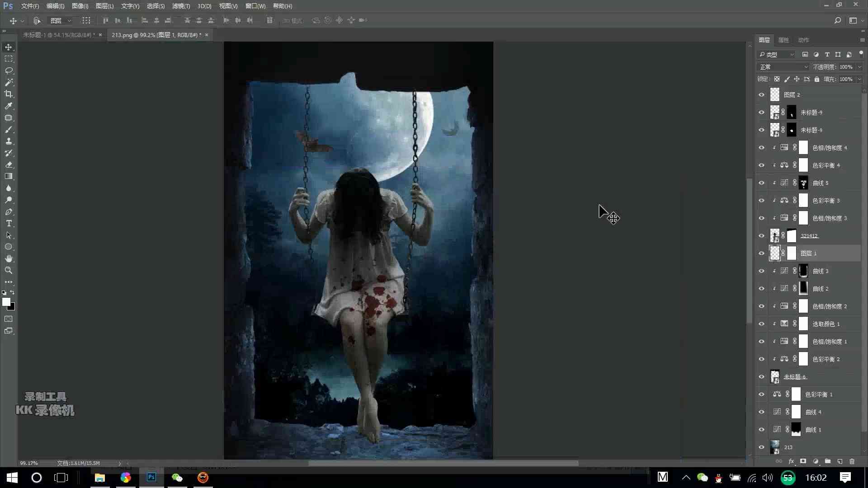Hide the 色彩平衡 1 layer

[762, 394]
